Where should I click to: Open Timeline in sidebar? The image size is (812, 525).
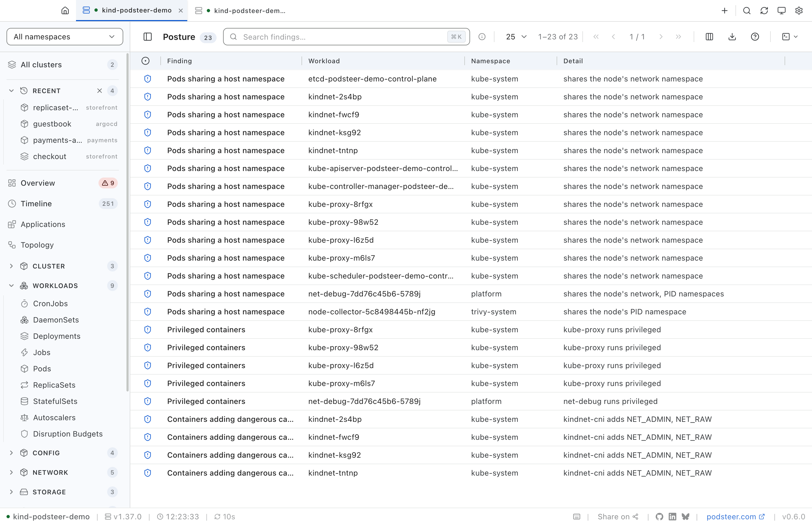tap(63, 204)
